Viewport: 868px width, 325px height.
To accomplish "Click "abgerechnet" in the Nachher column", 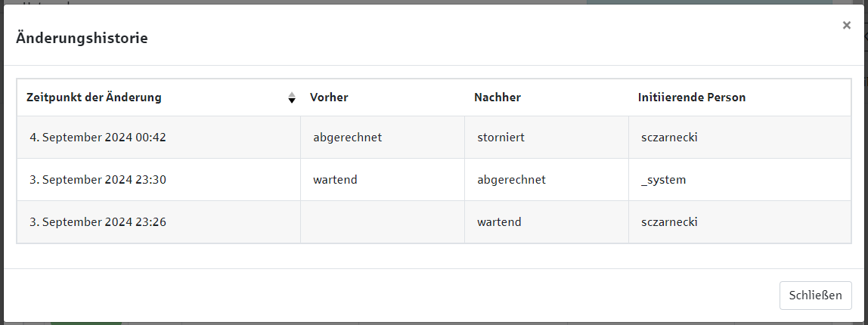I will click(x=512, y=180).
